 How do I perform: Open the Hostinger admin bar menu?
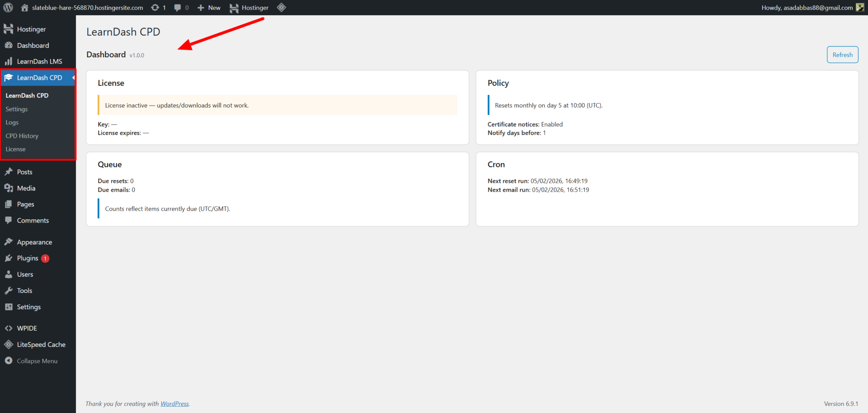[250, 8]
